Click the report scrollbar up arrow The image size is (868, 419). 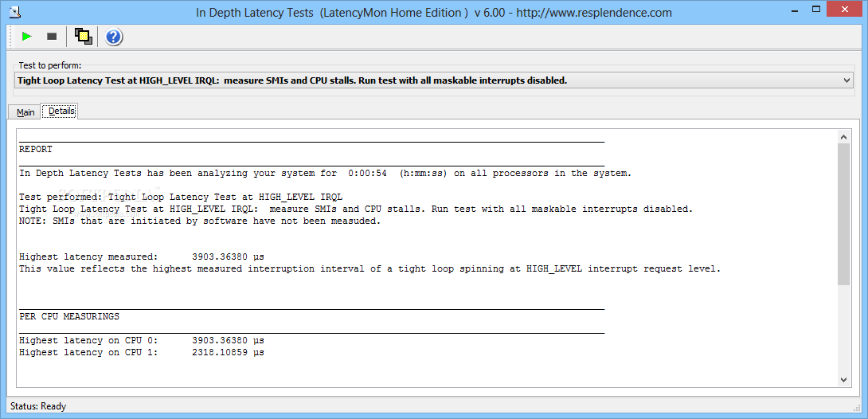pyautogui.click(x=843, y=137)
